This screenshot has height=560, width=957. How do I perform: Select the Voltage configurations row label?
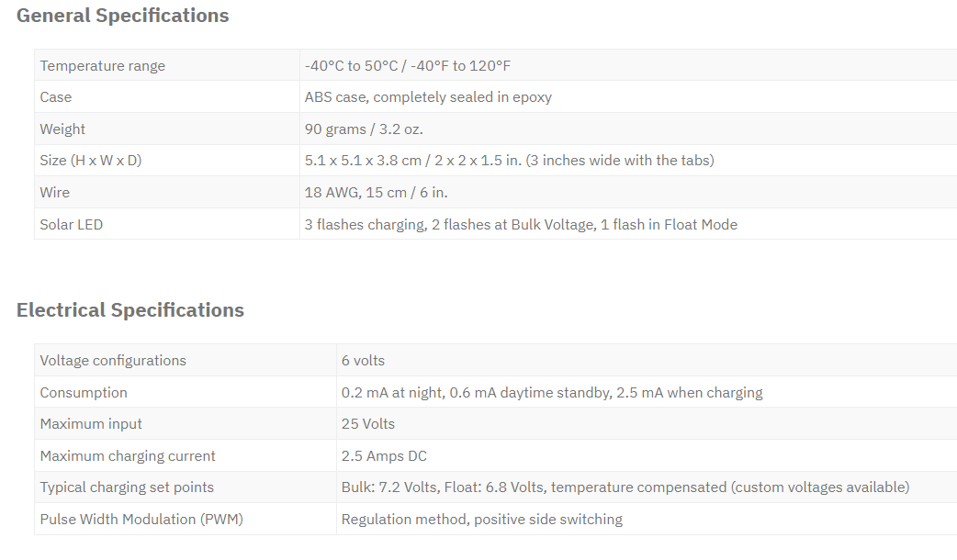[x=113, y=361]
